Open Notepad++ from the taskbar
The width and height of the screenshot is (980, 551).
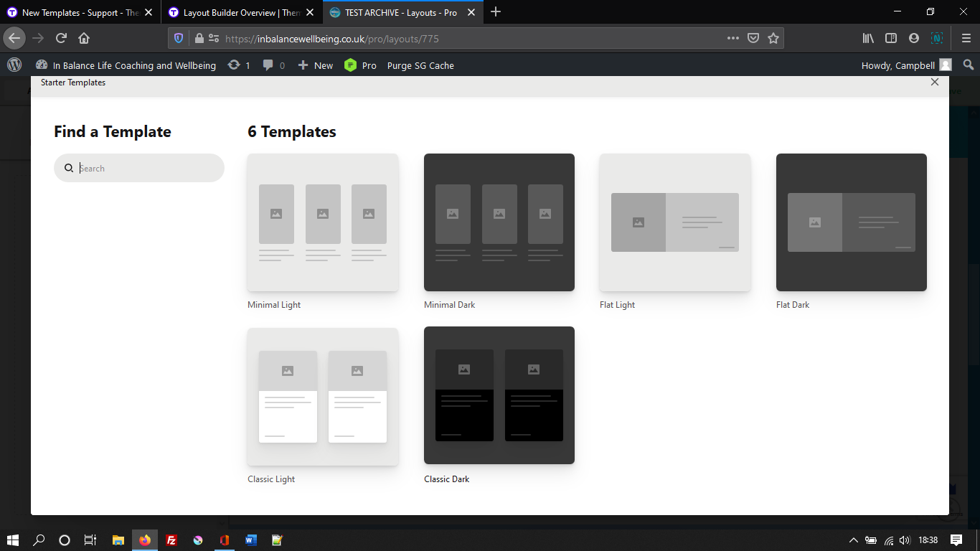point(278,540)
